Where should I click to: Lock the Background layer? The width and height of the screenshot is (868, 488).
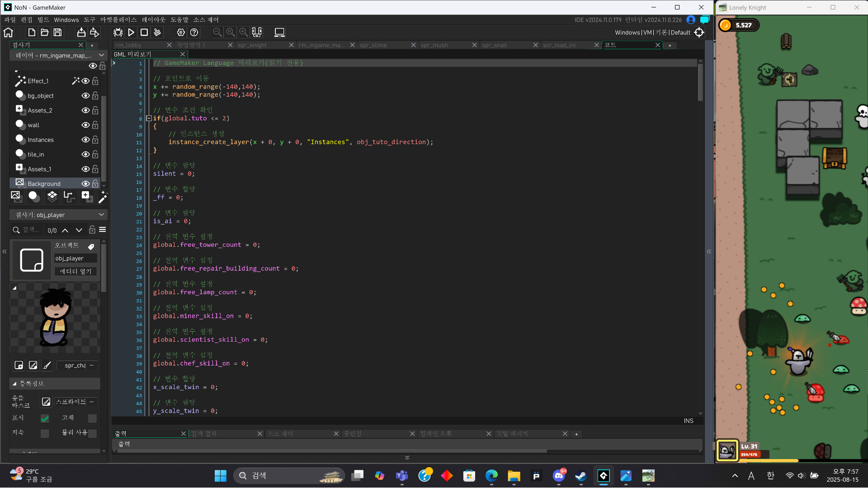pos(95,184)
